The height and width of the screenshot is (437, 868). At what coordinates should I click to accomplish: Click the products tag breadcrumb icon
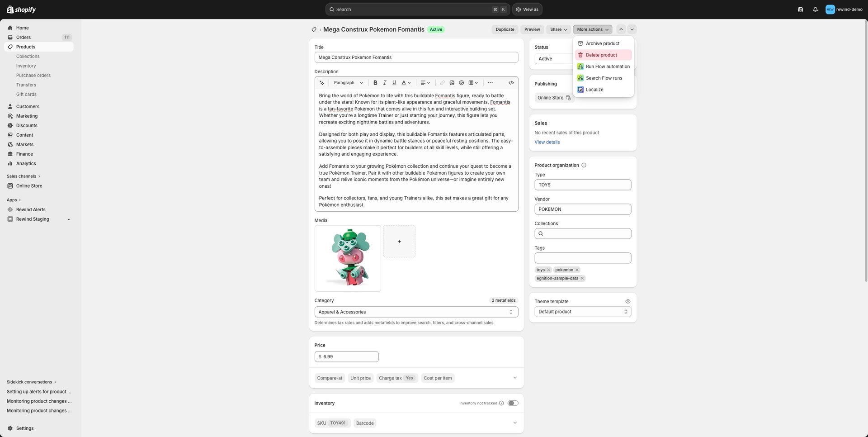click(314, 29)
